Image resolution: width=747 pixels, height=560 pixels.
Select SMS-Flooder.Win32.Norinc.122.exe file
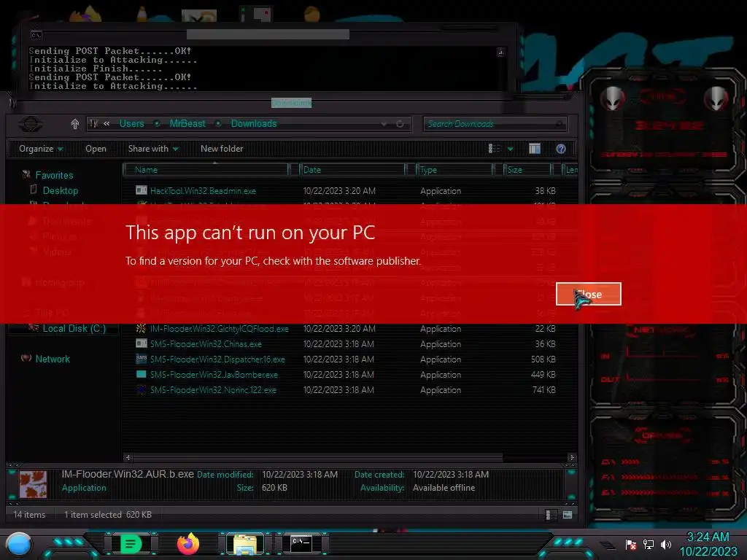(x=213, y=390)
